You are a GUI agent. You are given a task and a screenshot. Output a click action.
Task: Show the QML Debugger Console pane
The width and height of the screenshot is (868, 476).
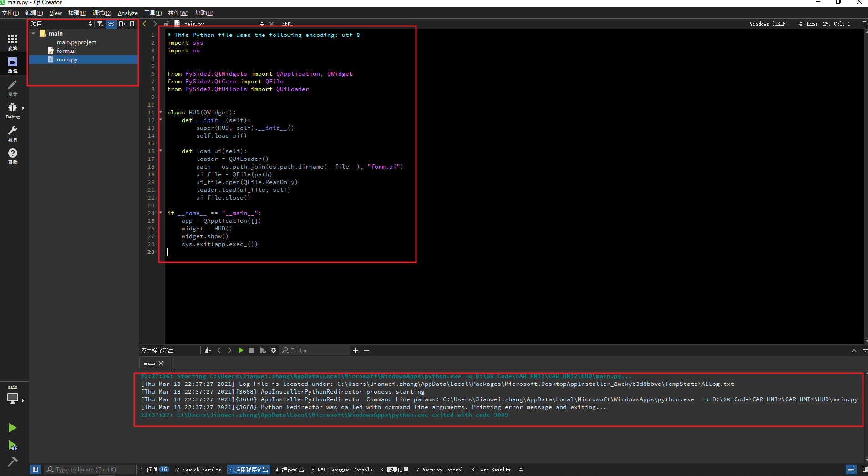tap(342, 470)
